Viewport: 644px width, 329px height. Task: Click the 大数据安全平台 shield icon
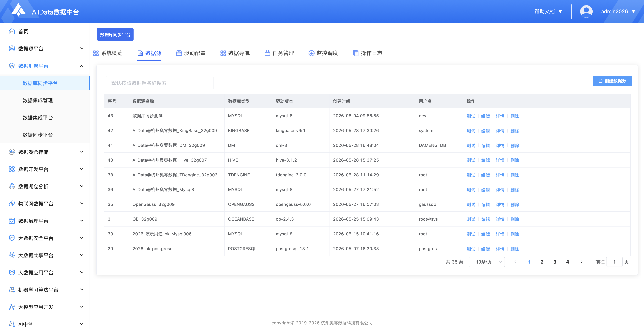point(12,238)
